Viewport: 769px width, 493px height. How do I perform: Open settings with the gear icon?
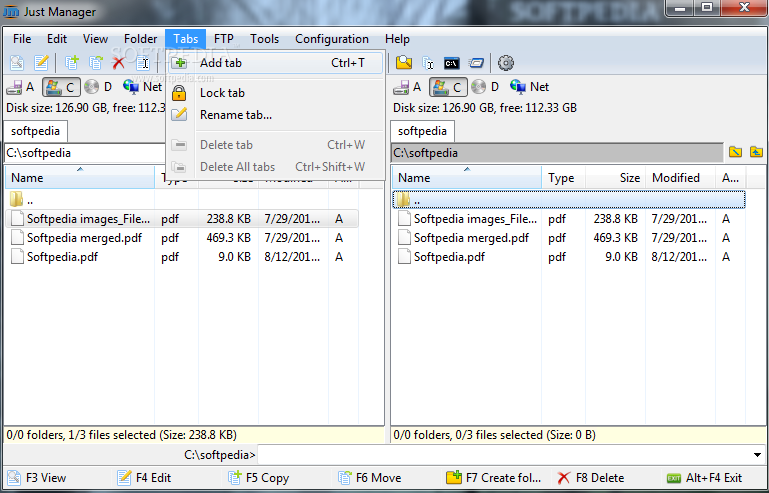(x=506, y=63)
